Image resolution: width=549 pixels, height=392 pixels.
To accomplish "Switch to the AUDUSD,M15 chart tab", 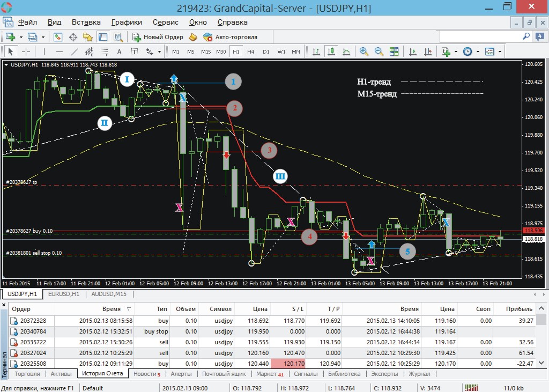I will point(109,294).
